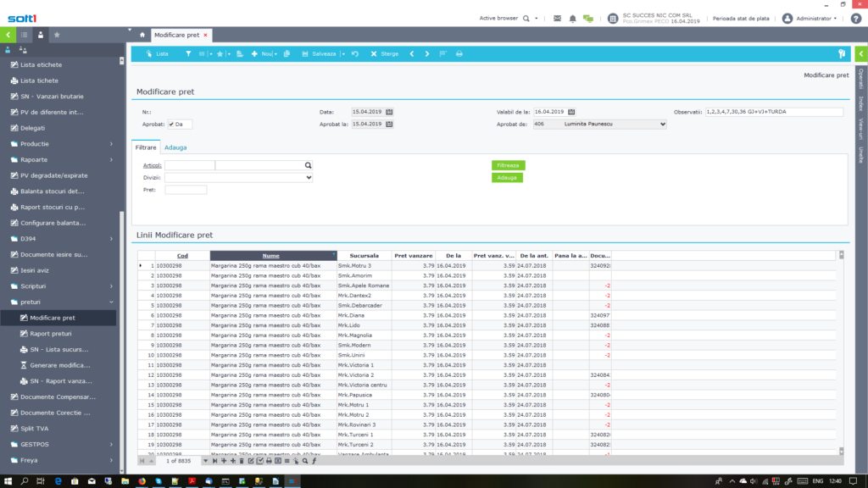Screen dimensions: 868x488
Task: Click the green Adauga button
Action: 507,178
